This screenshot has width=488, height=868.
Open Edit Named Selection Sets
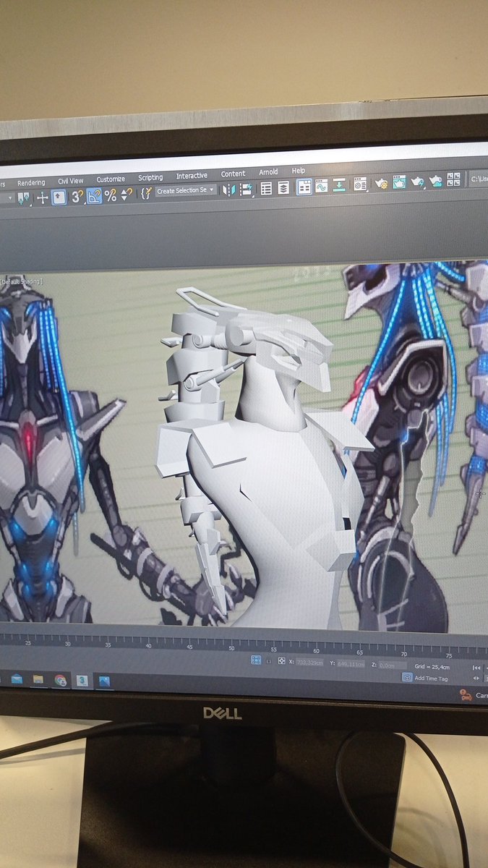coord(146,193)
